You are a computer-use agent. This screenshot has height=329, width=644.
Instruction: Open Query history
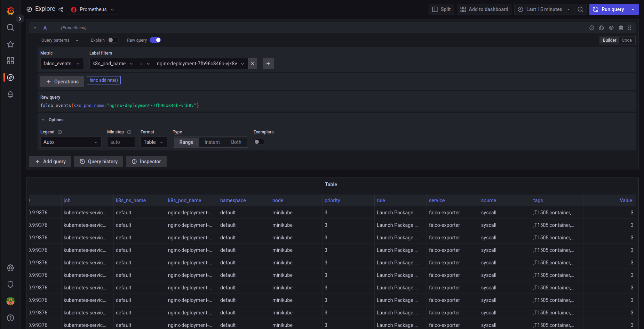pyautogui.click(x=98, y=162)
